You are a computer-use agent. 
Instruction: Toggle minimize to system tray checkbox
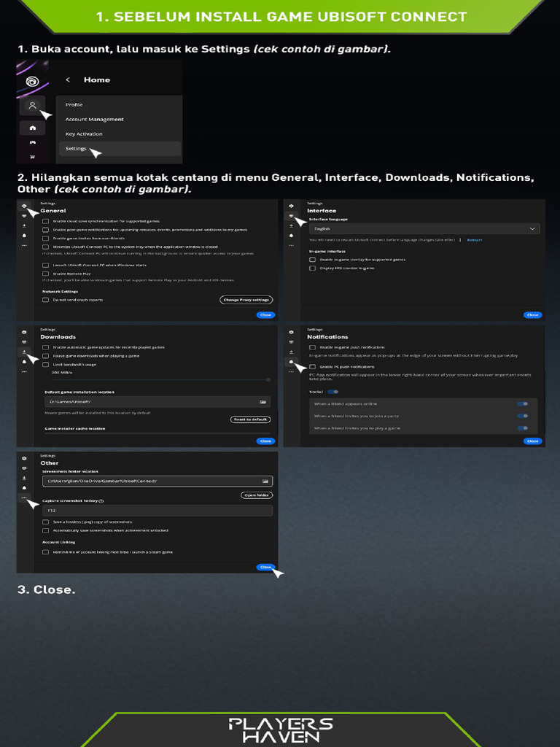point(46,247)
